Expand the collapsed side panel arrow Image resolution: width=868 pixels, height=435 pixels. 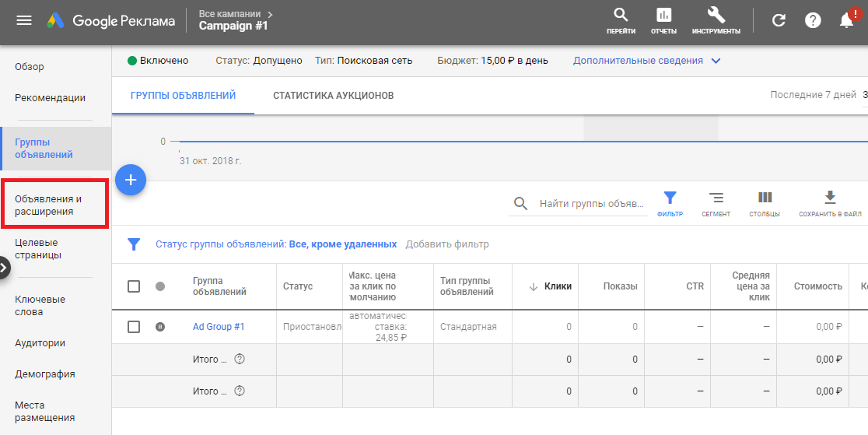click(x=4, y=268)
